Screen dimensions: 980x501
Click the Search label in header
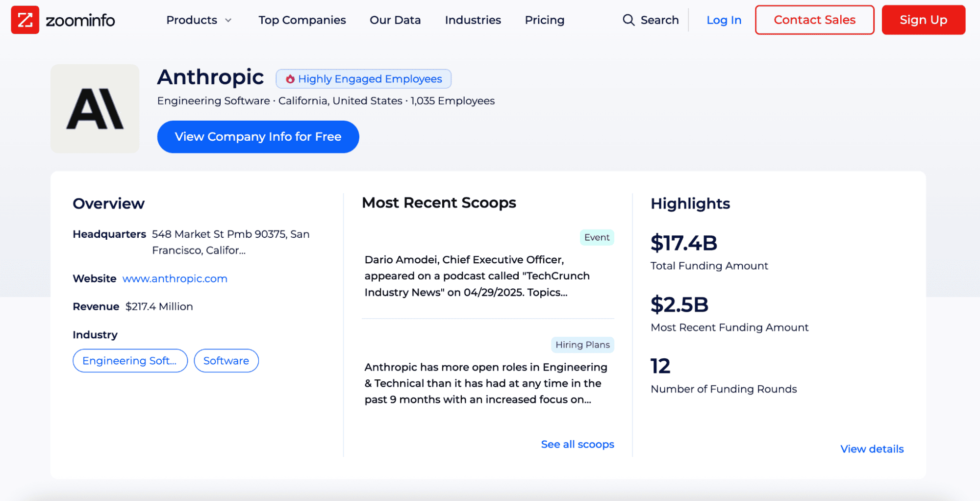659,20
